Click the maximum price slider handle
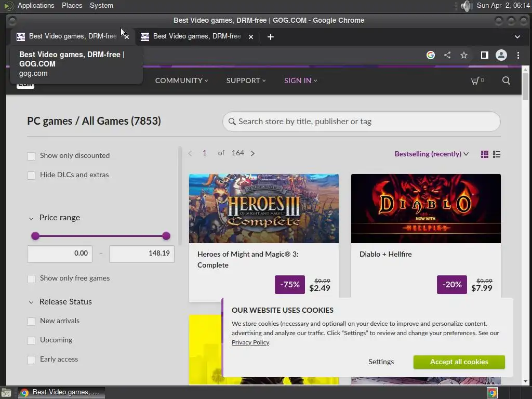This screenshot has height=399, width=532. (166, 236)
